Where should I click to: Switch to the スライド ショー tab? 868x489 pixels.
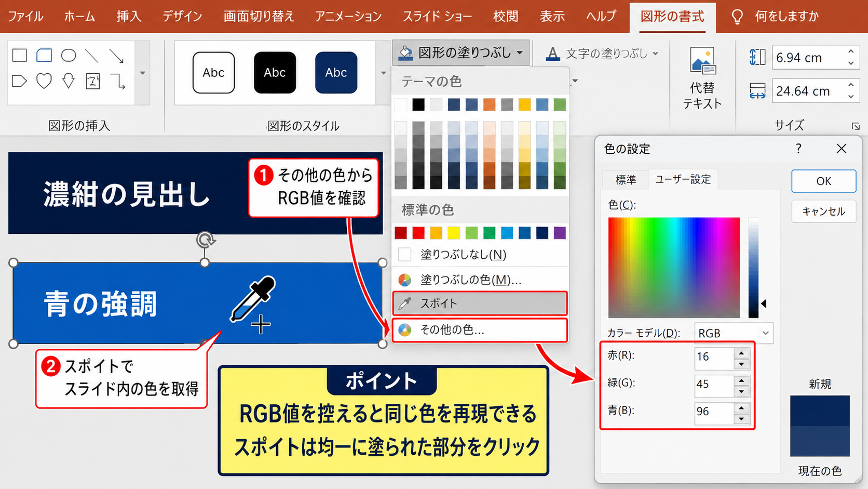(438, 16)
